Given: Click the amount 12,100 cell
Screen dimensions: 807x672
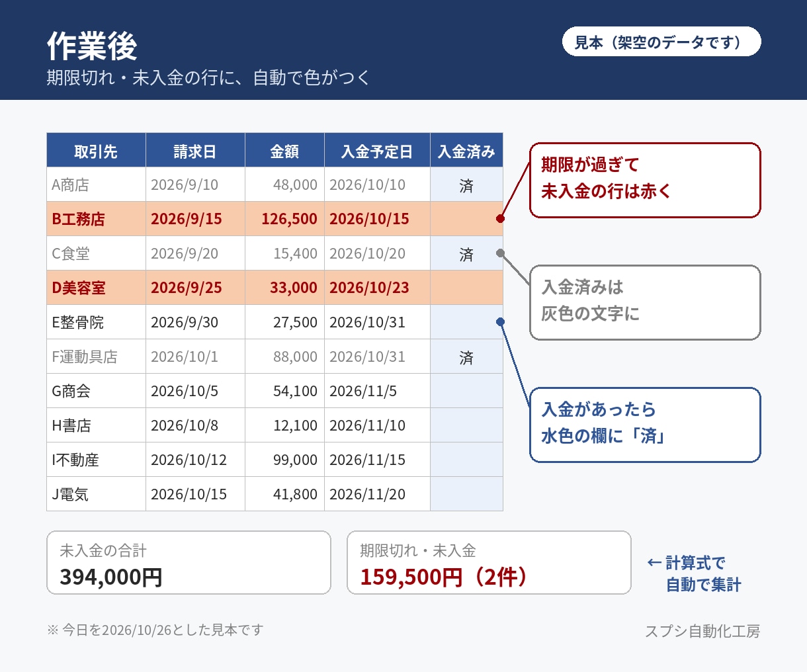Looking at the screenshot, I should coord(284,425).
